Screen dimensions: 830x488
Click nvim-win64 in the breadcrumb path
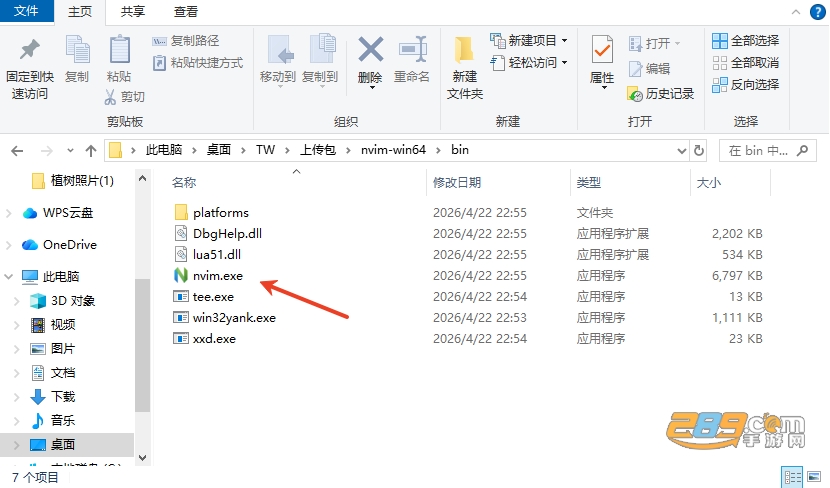click(x=393, y=150)
